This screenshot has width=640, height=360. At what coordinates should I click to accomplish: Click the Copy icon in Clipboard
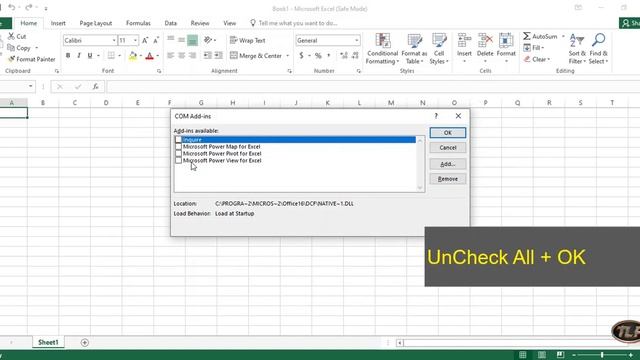(x=11, y=48)
